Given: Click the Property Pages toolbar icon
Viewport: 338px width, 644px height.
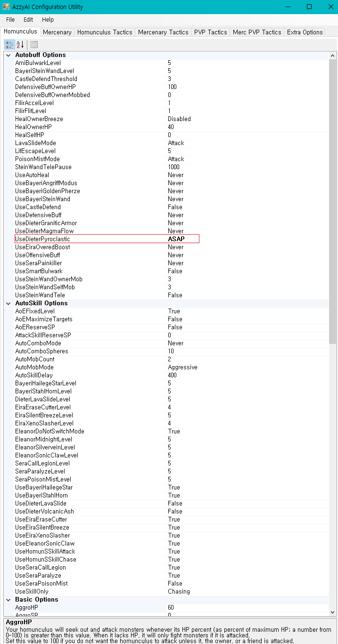Looking at the screenshot, I should click(34, 45).
